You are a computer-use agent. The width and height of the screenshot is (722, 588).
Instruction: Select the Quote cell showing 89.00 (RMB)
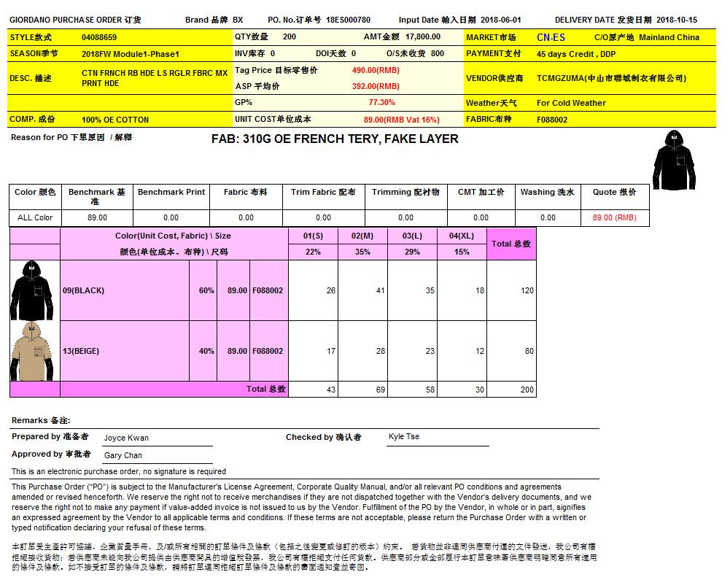pos(614,217)
